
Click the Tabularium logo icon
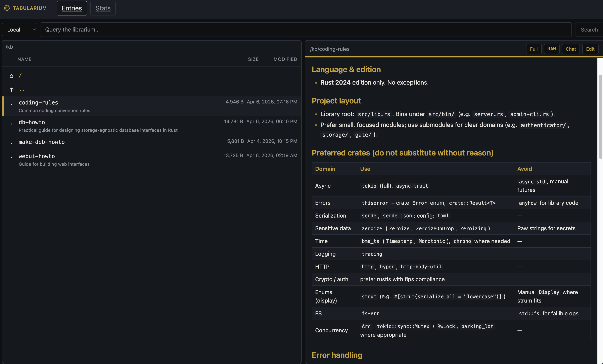tap(7, 8)
